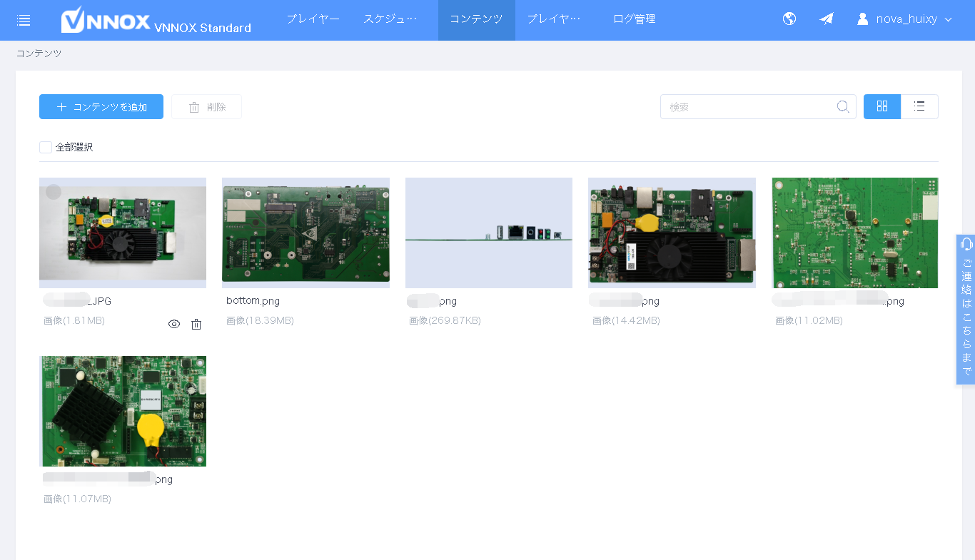Open the ログ管理 tab

pos(634,19)
